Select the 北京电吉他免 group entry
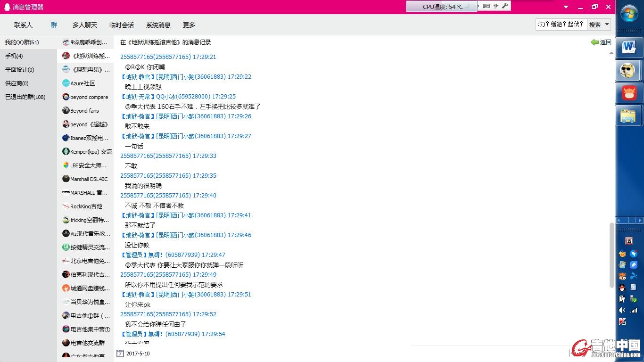The width and height of the screenshot is (644, 362). coord(85,261)
